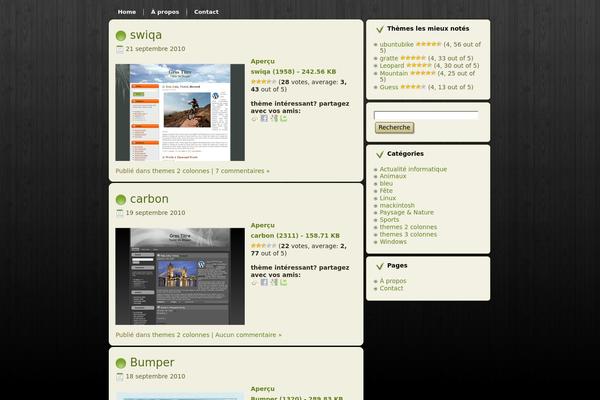The image size is (600, 400).
Task: Open À propos in top navigation
Action: tap(165, 12)
